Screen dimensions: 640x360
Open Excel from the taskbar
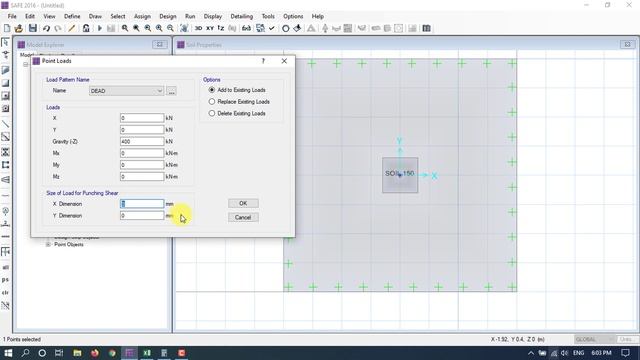(147, 353)
